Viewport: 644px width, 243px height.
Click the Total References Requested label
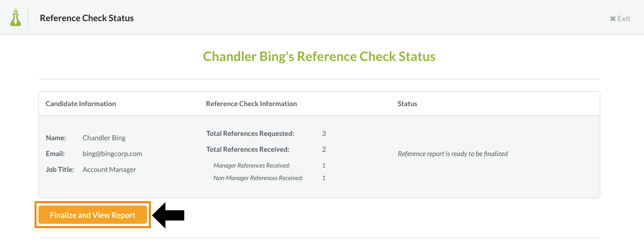[x=250, y=134]
